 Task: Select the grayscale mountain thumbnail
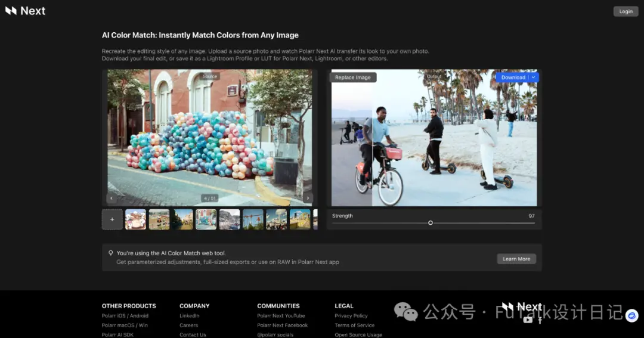230,219
